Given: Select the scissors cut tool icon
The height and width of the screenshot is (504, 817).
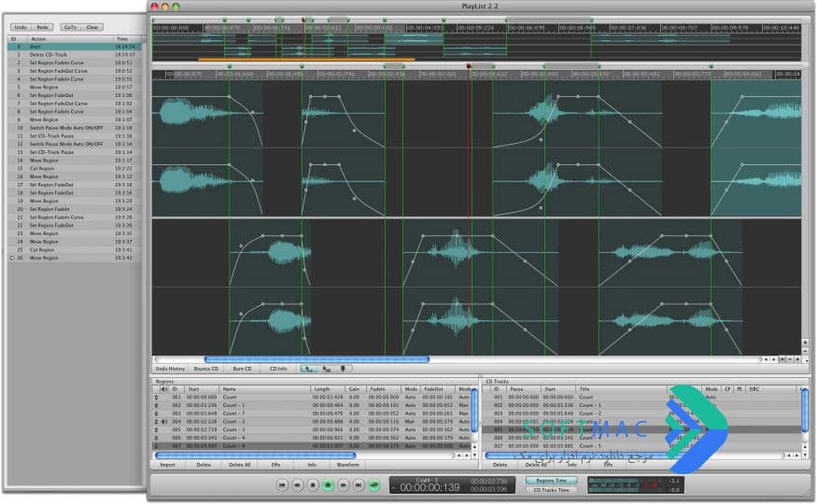Looking at the screenshot, I should pyautogui.click(x=326, y=369).
